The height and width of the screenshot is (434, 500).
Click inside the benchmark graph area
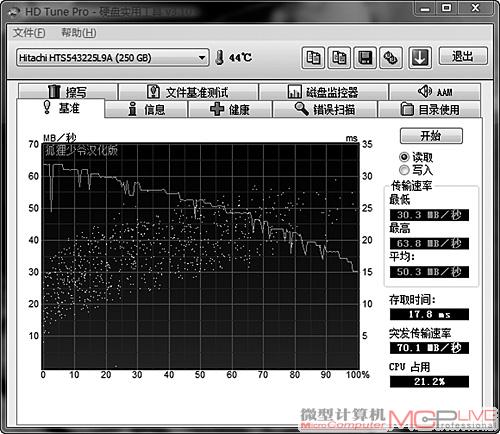201,256
